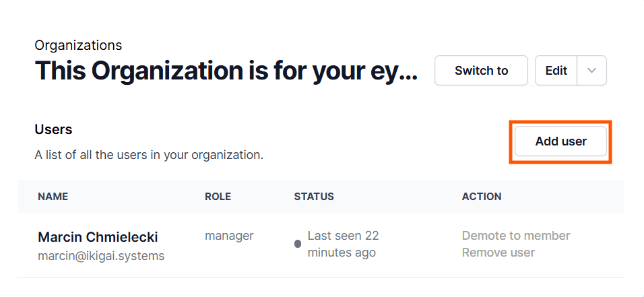Select the manager role text
Screen dimensions: 644x297
coord(229,236)
